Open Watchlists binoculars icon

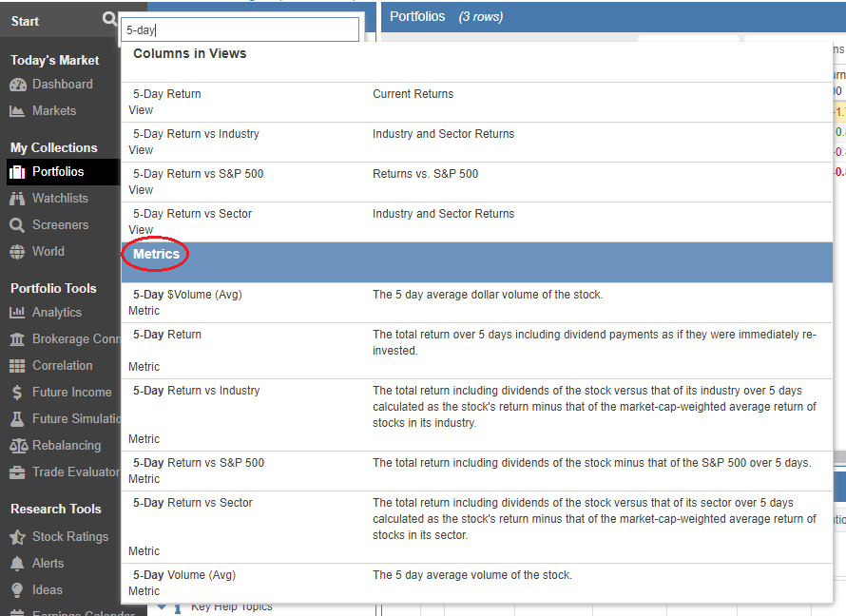(17, 199)
